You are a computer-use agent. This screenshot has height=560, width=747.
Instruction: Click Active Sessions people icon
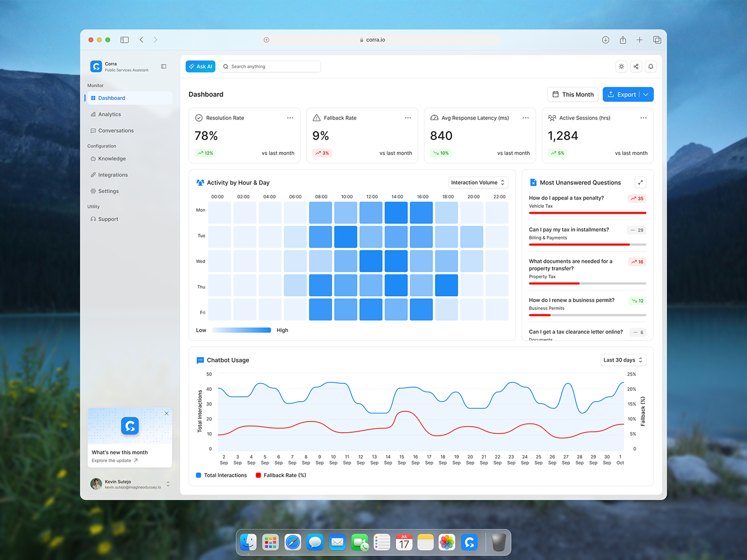pyautogui.click(x=552, y=118)
